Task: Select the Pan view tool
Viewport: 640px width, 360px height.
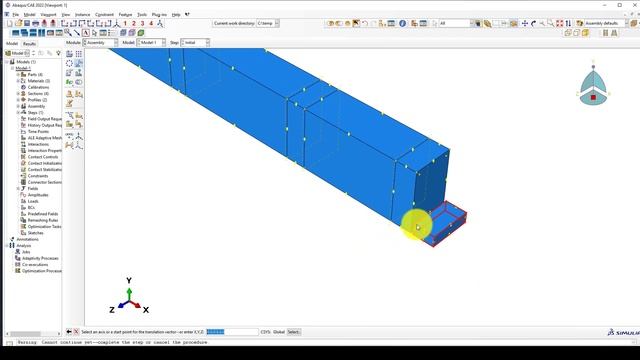Action: [x=525, y=24]
